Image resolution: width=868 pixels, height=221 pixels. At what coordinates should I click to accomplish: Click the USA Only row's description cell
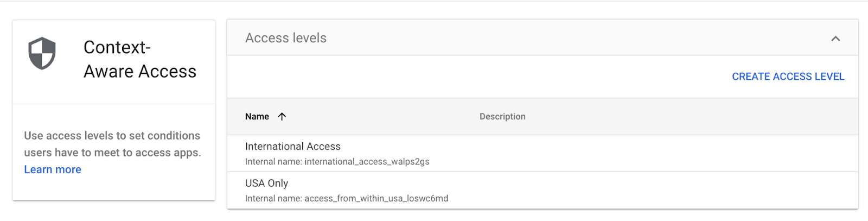click(597, 191)
